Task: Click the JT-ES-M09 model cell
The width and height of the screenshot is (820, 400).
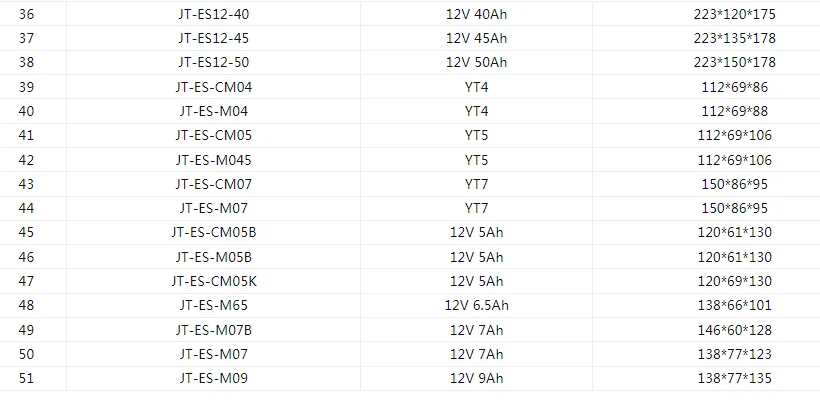Action: point(213,379)
